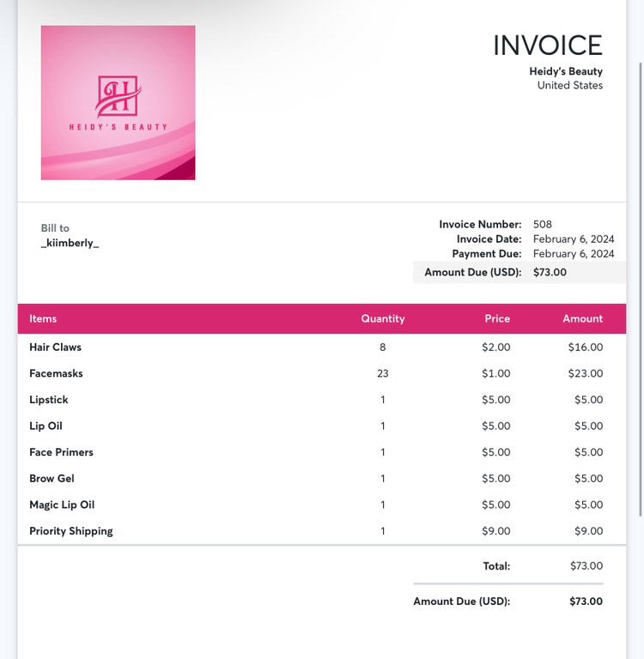Screen dimensions: 644x659
Task: Click the Priority Shipping price $9.00
Action: [x=496, y=531]
